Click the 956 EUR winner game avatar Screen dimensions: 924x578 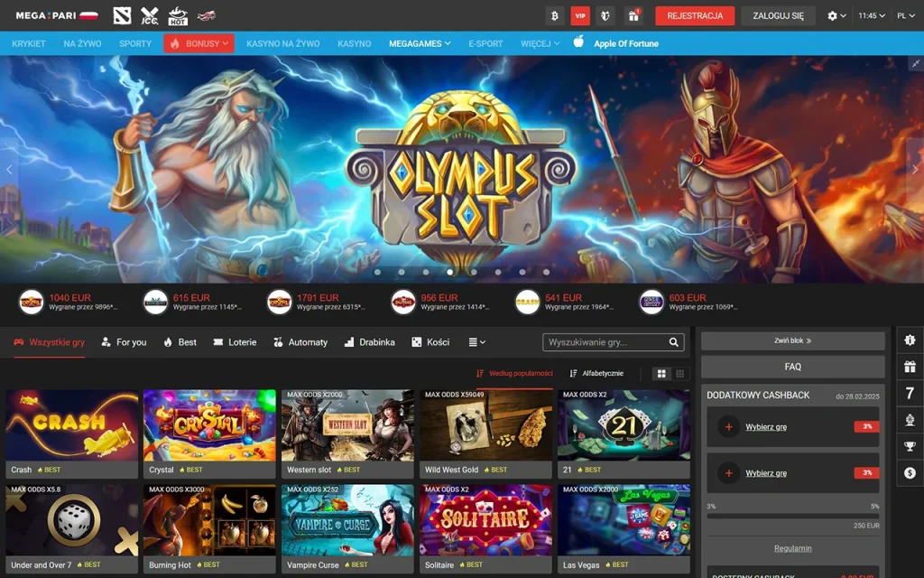[x=403, y=302]
